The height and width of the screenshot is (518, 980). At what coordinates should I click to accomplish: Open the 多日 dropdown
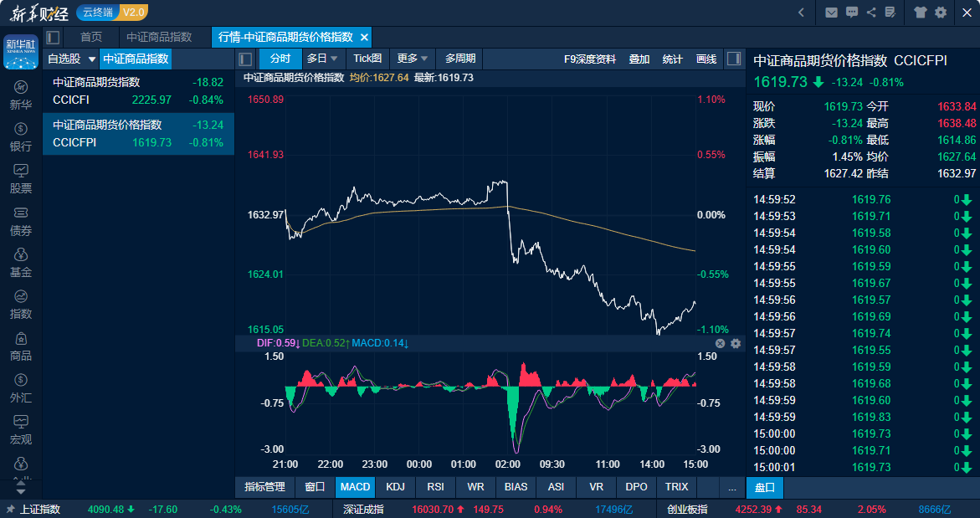coord(322,59)
